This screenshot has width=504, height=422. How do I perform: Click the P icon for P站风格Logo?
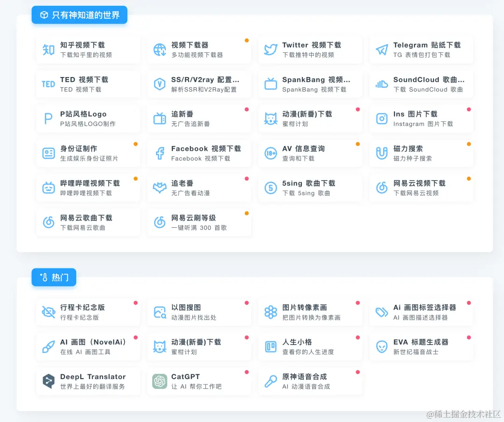click(49, 119)
